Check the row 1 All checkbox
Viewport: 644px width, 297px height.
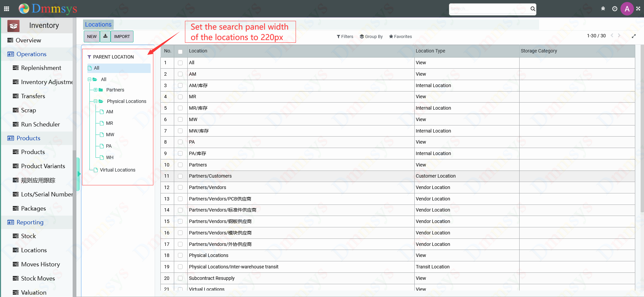pyautogui.click(x=180, y=63)
